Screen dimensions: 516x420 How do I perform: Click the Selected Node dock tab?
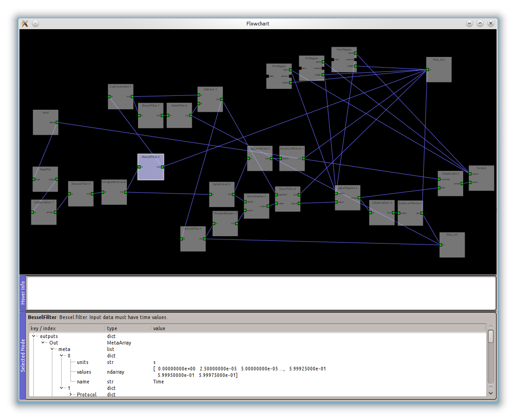pos(23,355)
